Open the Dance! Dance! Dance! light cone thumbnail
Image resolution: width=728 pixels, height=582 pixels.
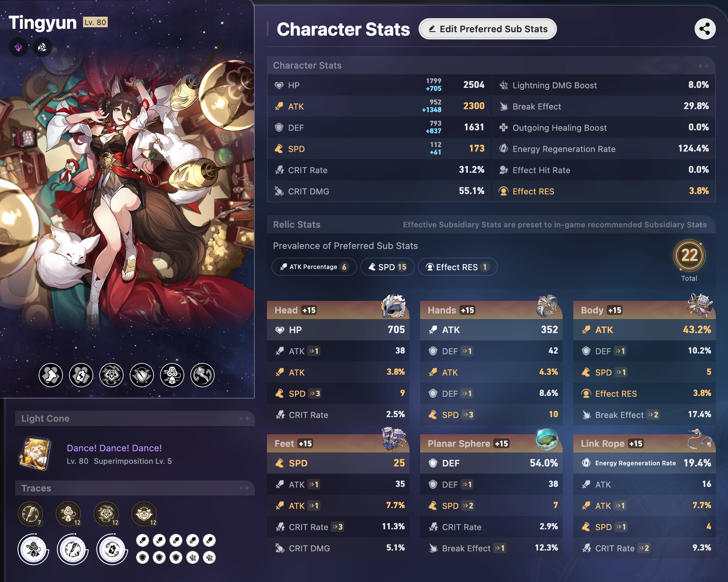pyautogui.click(x=35, y=454)
